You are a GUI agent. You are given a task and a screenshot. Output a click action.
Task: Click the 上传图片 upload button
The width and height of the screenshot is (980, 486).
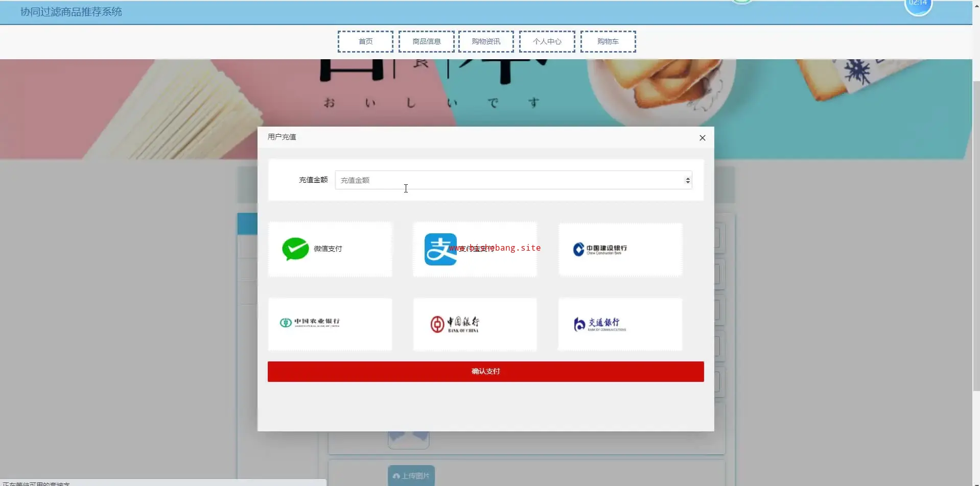coord(411,476)
